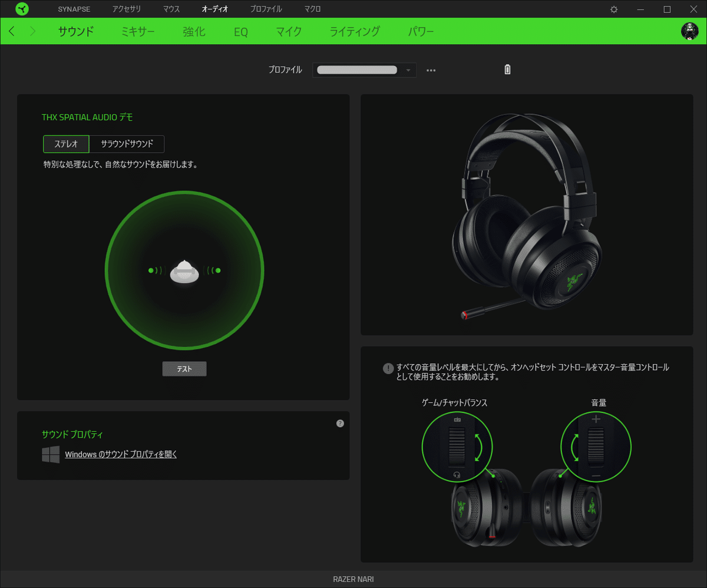Image resolution: width=707 pixels, height=588 pixels.
Task: Maximize the Synapse window
Action: [667, 9]
